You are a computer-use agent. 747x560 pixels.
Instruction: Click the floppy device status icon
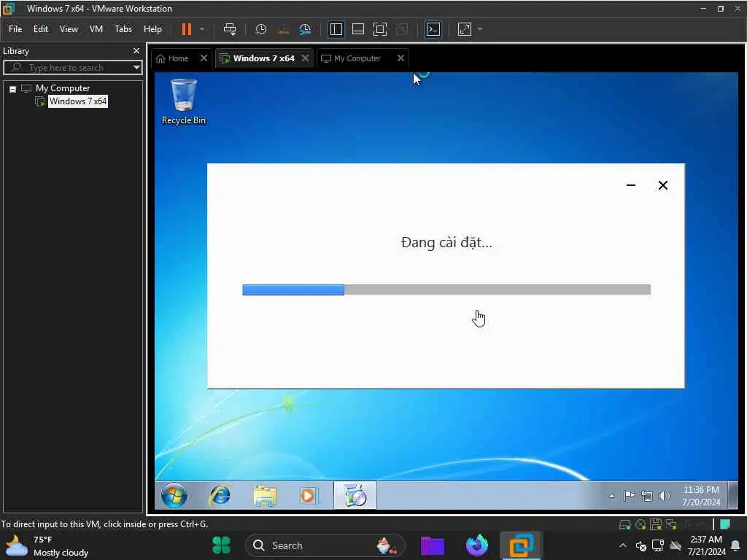(x=656, y=525)
